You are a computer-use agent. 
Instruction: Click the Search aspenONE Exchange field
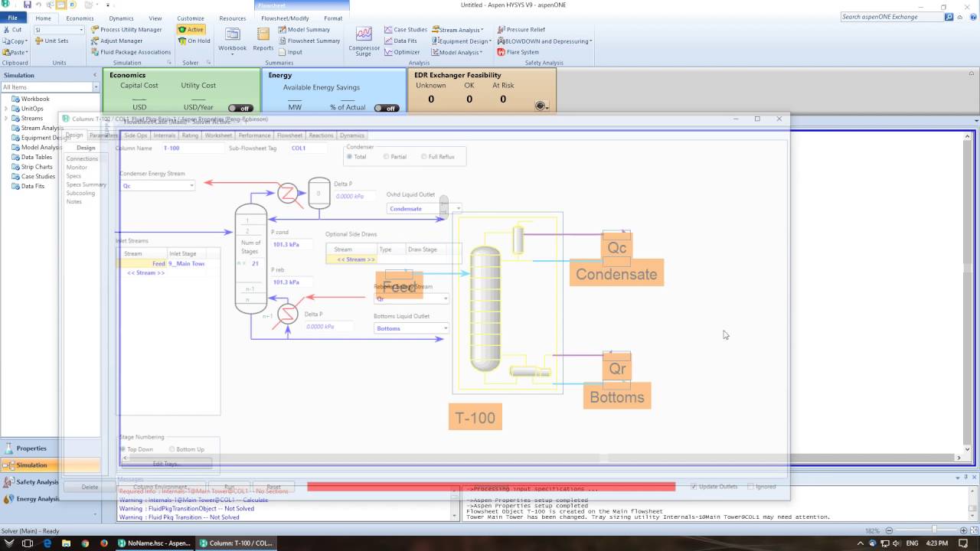(890, 17)
